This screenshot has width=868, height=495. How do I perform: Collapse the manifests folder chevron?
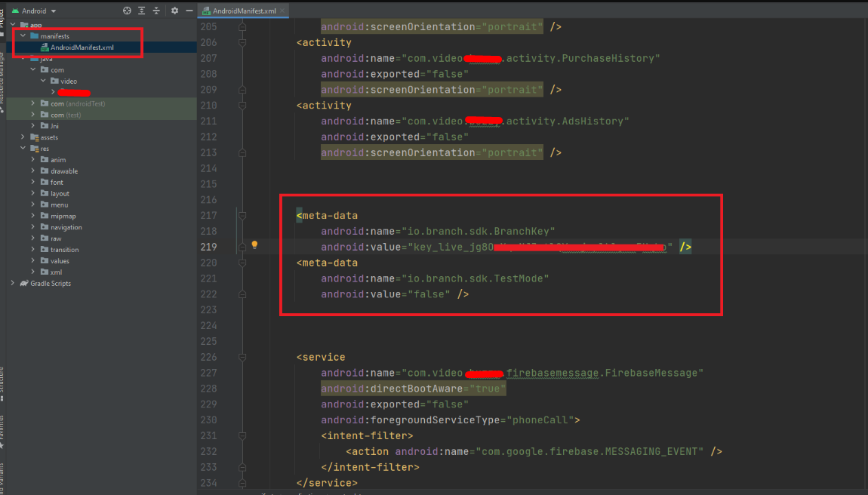tap(23, 36)
